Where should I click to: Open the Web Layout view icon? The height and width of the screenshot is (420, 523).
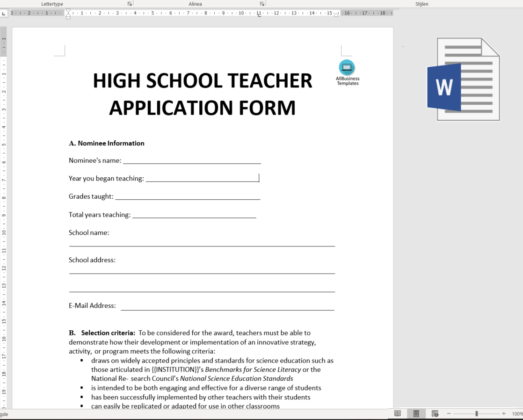pyautogui.click(x=435, y=413)
